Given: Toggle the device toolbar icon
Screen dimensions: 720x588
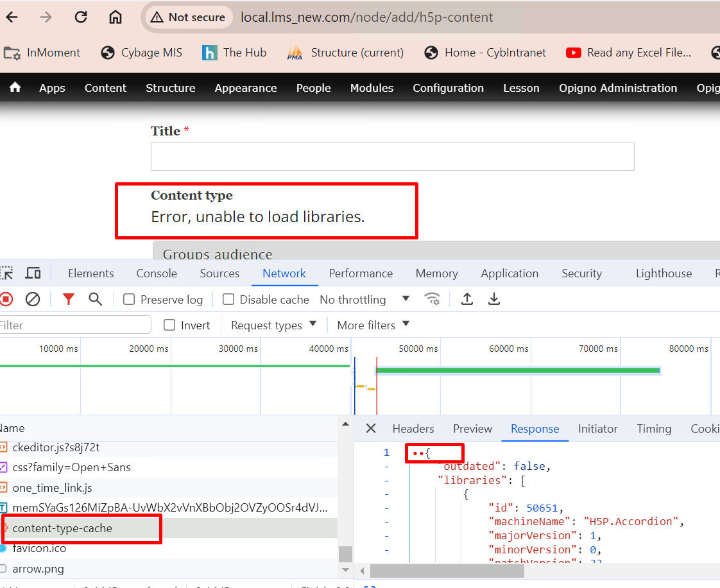Looking at the screenshot, I should [33, 274].
